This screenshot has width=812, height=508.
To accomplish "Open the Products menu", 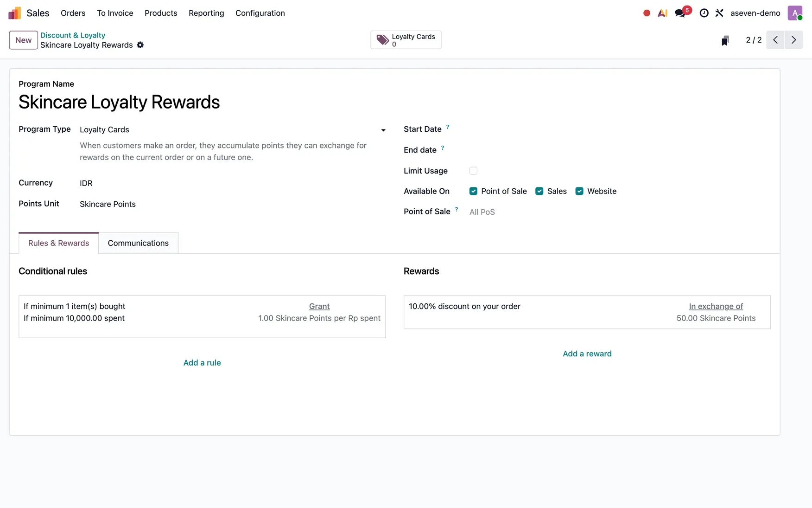I will point(161,13).
